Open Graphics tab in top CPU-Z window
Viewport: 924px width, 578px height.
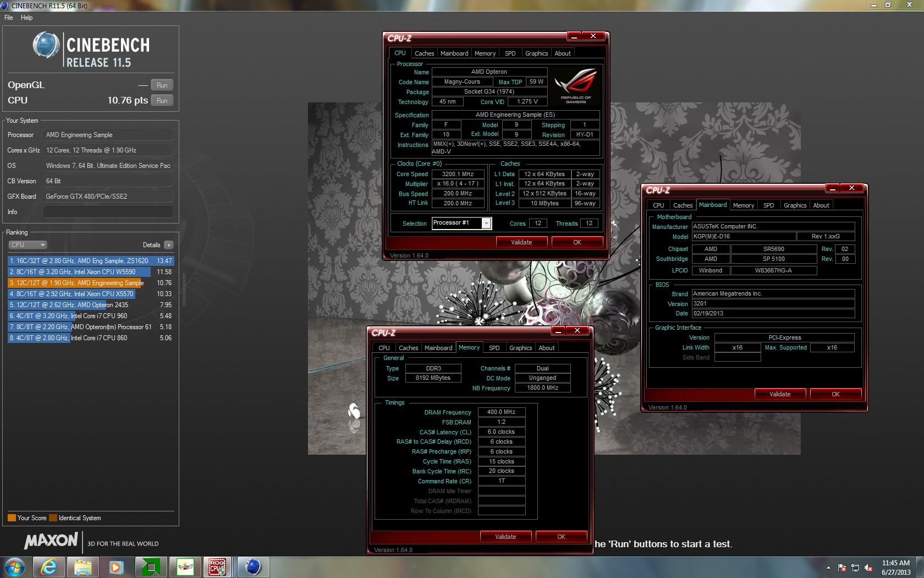pyautogui.click(x=537, y=53)
